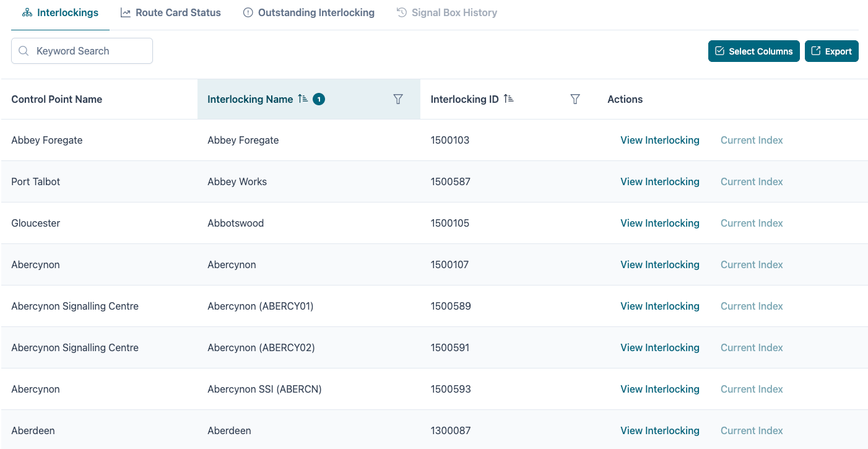Click the magnifying glass in Keyword Search
This screenshot has height=449, width=868.
coord(24,51)
